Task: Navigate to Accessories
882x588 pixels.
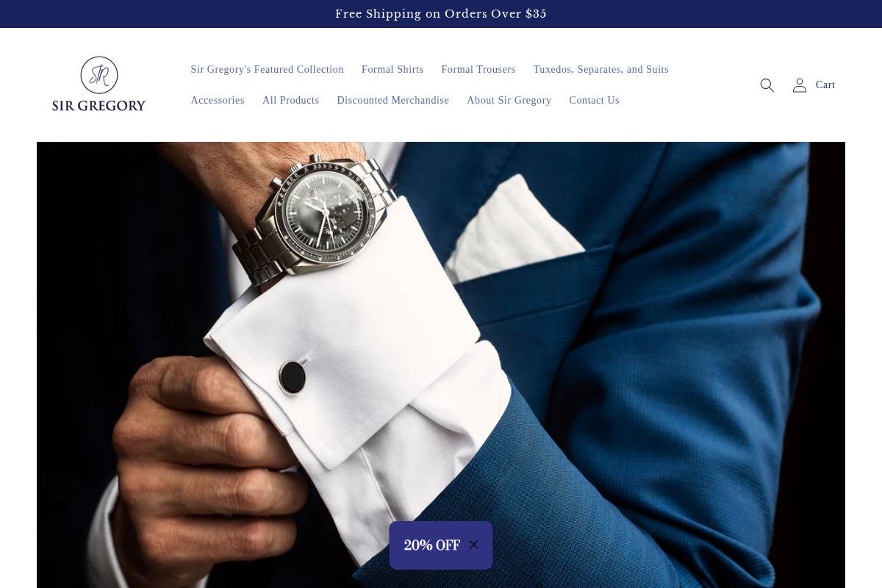Action: point(218,100)
